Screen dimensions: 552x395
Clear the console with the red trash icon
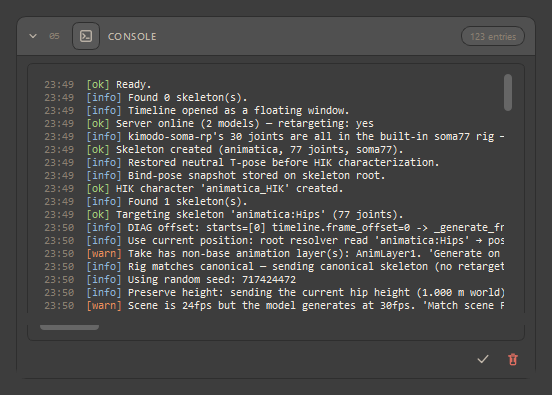tap(513, 359)
